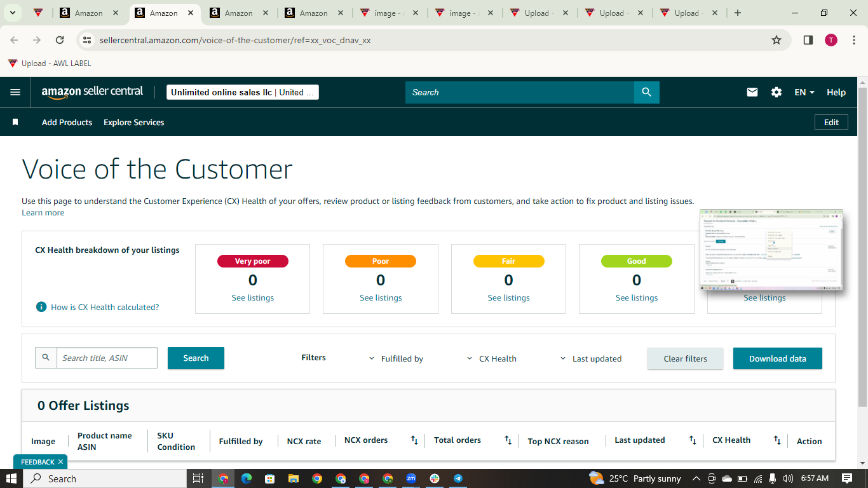Viewport: 868px width, 488px height.
Task: Click the page vertical scrollbar
Action: tap(862, 248)
